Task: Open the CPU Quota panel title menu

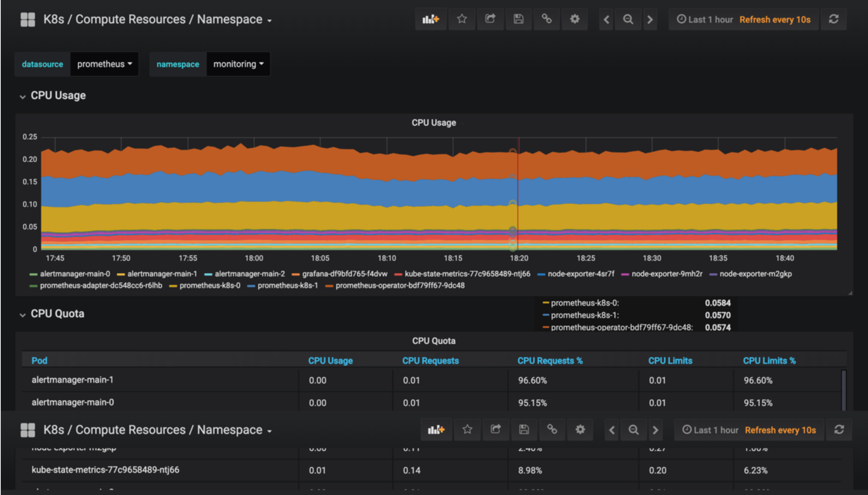Action: tap(434, 341)
